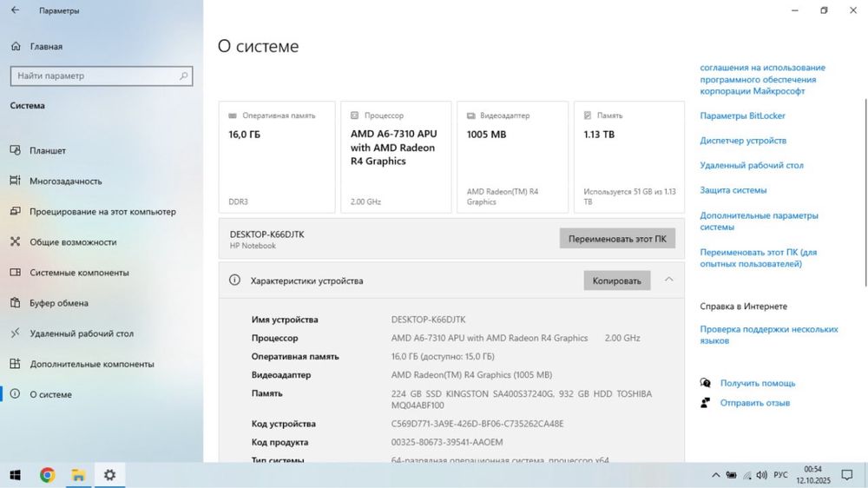Click the battery tray icon
868x488 pixels.
tap(731, 475)
